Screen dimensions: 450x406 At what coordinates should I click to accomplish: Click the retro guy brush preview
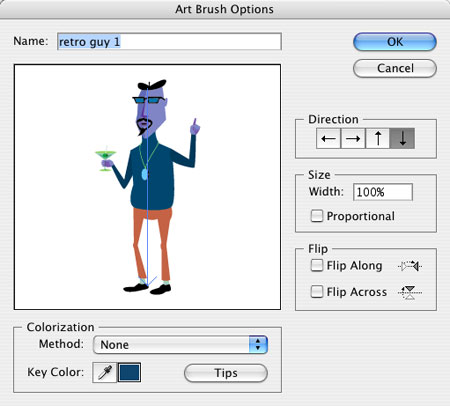[x=147, y=187]
